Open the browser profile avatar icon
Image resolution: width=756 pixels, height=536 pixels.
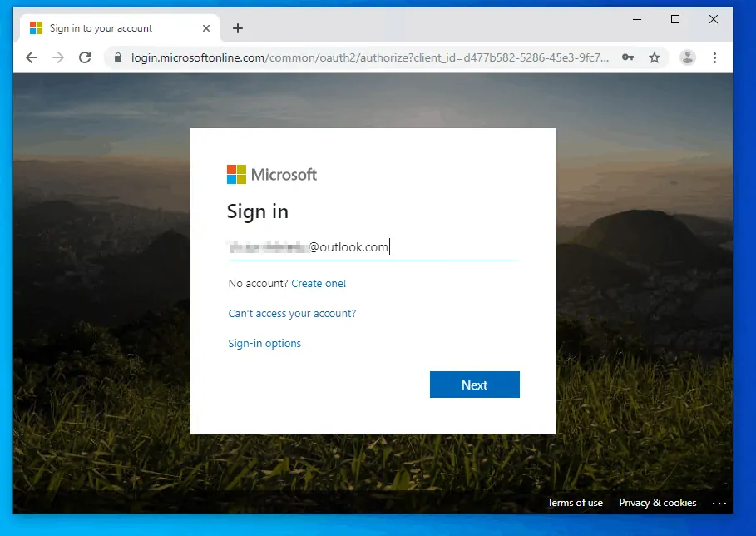pos(687,57)
